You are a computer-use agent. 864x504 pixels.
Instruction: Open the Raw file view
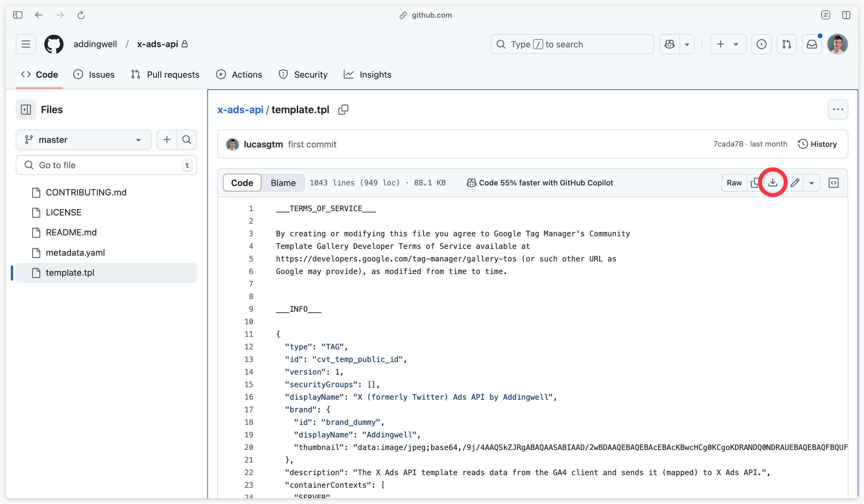click(734, 183)
